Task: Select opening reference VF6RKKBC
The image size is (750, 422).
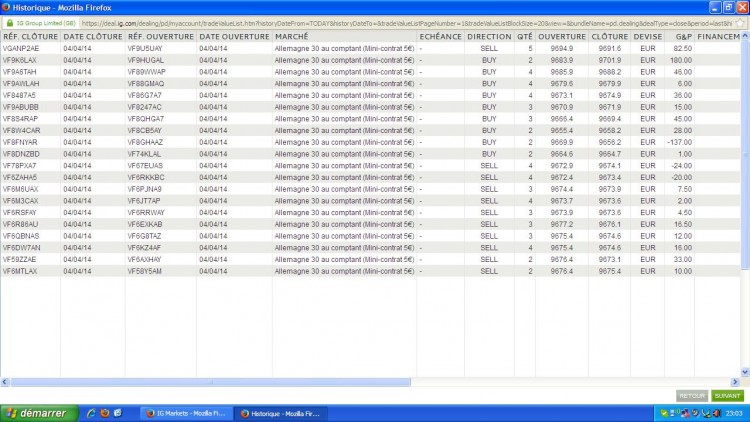Action: [x=145, y=178]
